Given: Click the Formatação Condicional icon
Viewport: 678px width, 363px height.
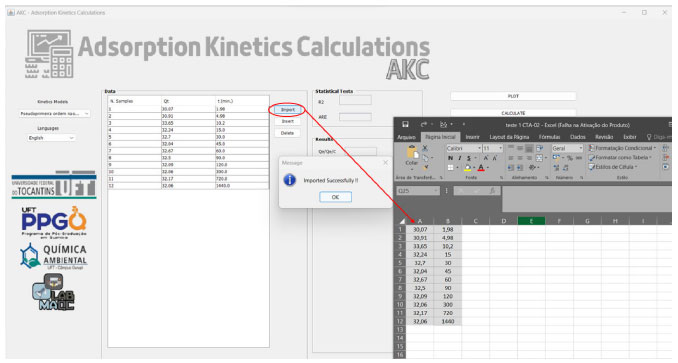Looking at the screenshot, I should click(x=592, y=148).
